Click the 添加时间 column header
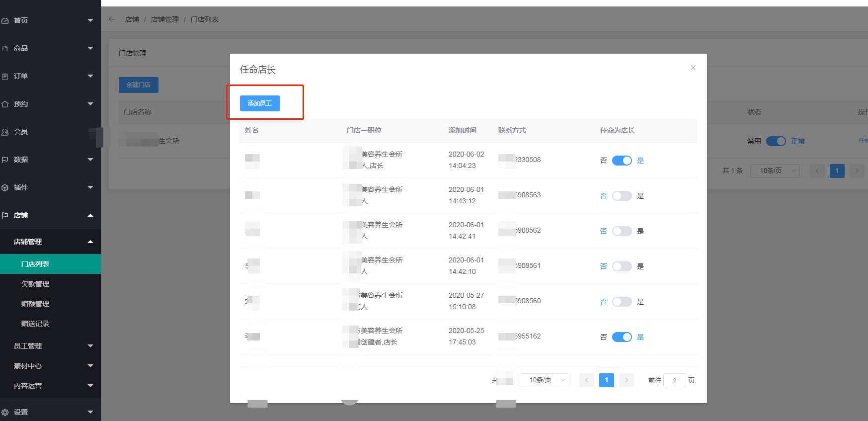The height and width of the screenshot is (421, 868). [462, 130]
